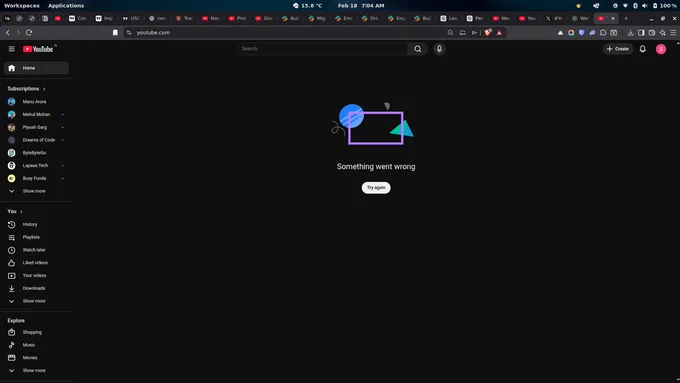This screenshot has height=383, width=680.
Task: Select Home in the sidebar
Action: pyautogui.click(x=36, y=68)
